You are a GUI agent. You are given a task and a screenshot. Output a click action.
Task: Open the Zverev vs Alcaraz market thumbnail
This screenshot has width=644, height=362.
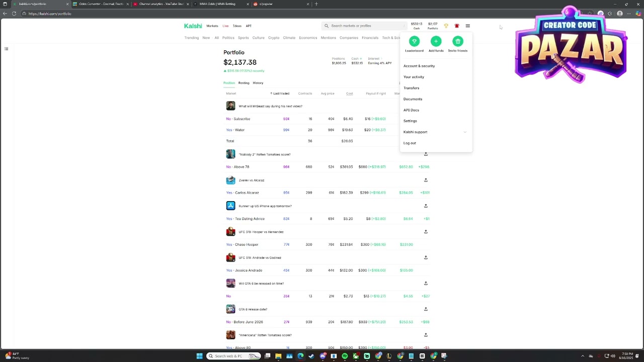tap(230, 180)
